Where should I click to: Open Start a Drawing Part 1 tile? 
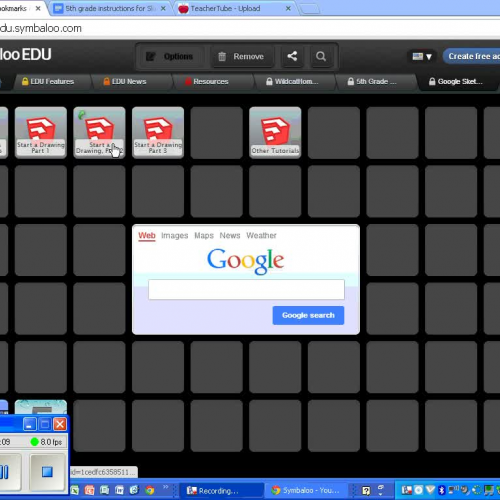41,132
